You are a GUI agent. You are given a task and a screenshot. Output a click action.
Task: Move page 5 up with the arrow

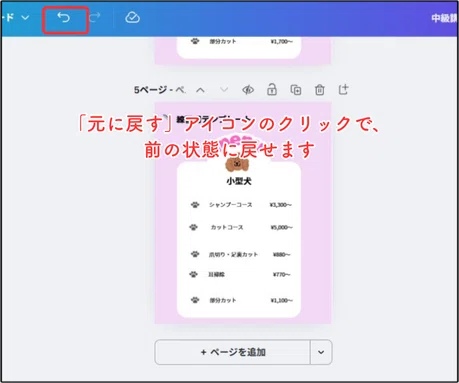click(x=200, y=90)
